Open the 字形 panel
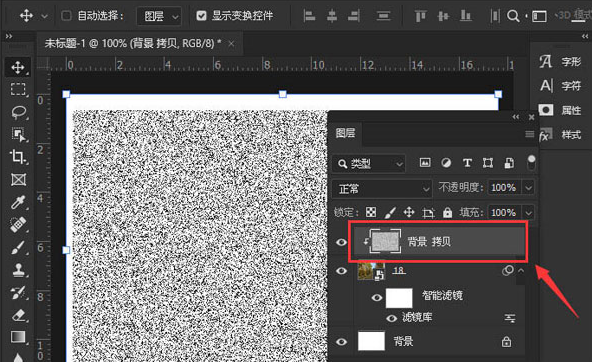Screen dimensions: 592x362 [560, 61]
